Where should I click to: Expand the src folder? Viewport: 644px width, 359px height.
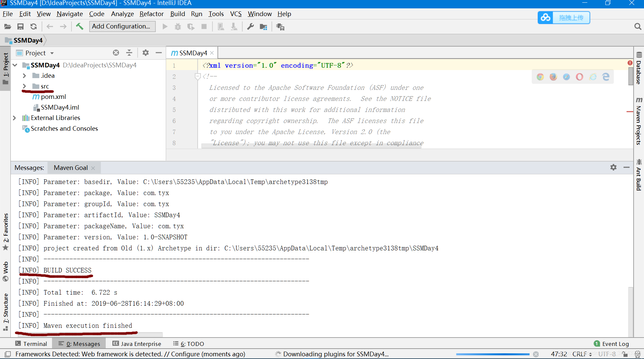pos(24,86)
